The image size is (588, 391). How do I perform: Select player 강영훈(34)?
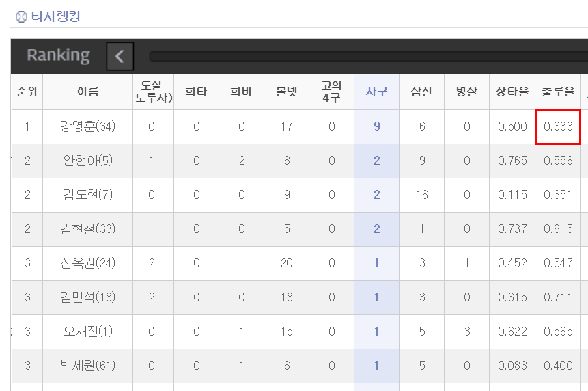point(87,126)
